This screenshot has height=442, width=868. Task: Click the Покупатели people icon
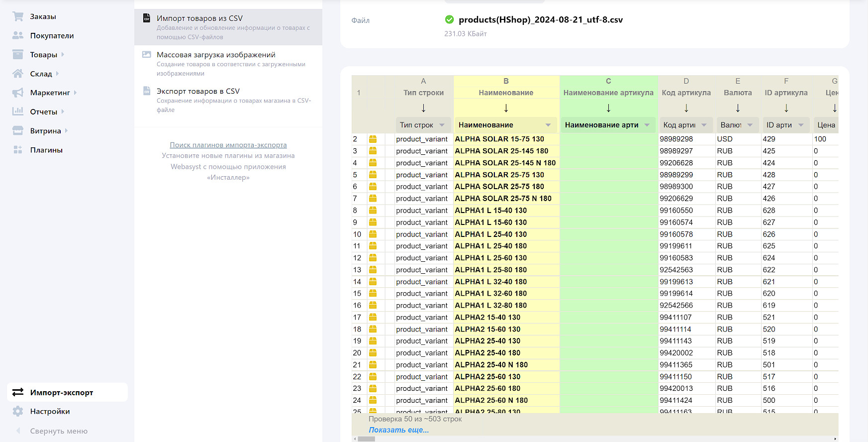point(18,35)
